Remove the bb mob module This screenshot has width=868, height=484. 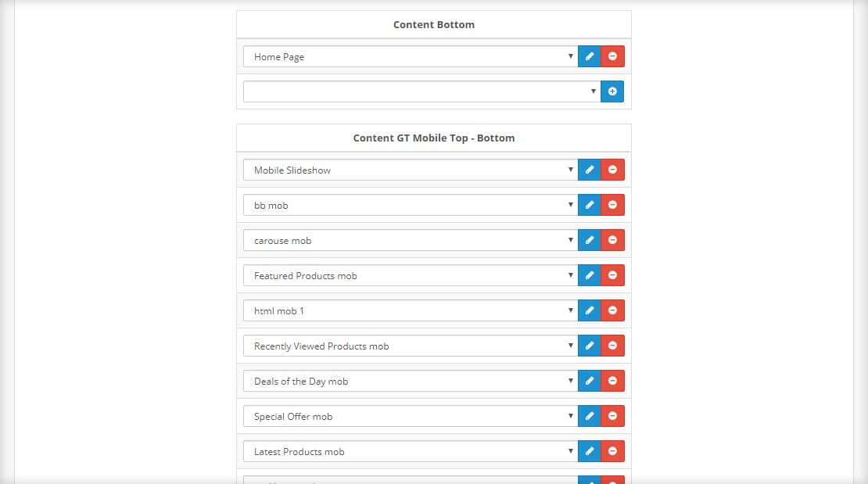tap(613, 205)
